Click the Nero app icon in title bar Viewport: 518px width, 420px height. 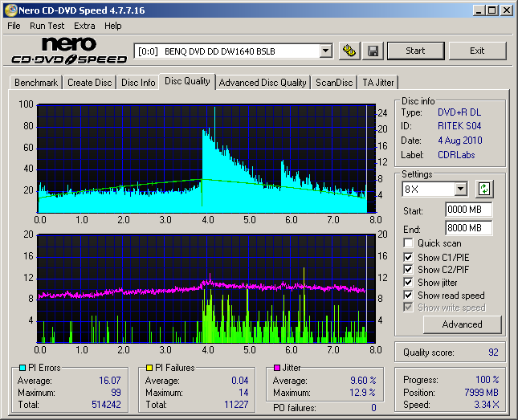pos(10,10)
